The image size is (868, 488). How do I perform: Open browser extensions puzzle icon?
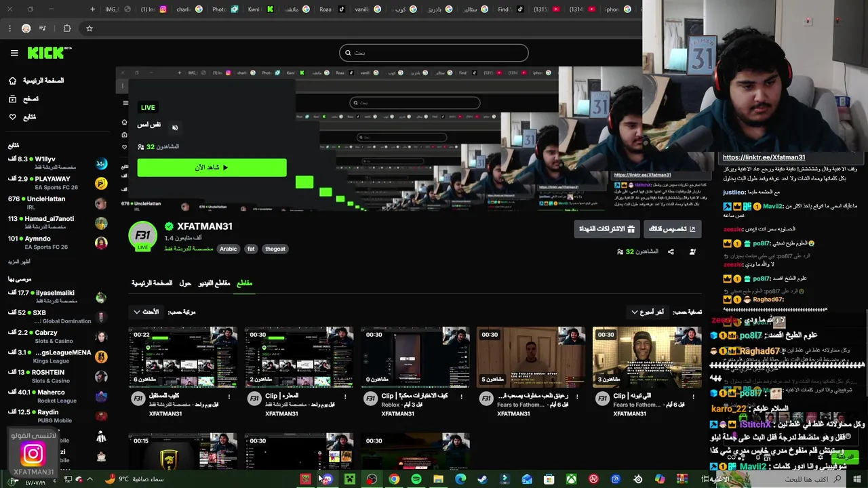(x=67, y=28)
